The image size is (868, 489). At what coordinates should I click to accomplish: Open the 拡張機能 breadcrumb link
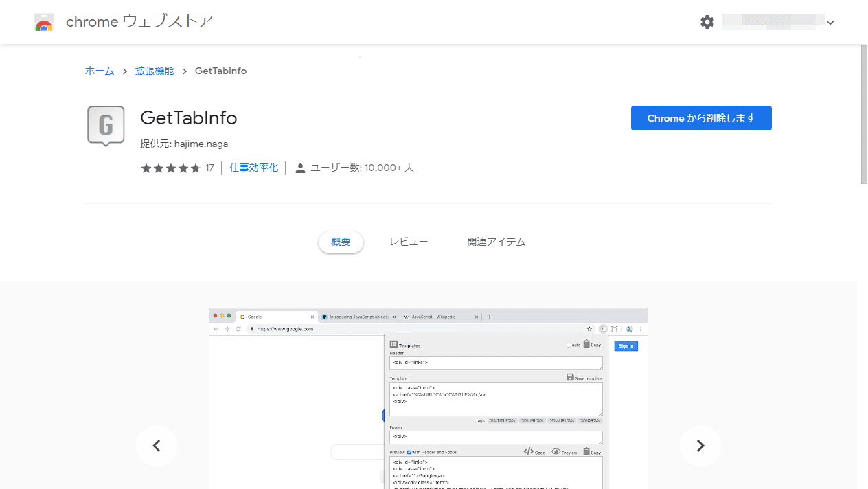click(155, 71)
